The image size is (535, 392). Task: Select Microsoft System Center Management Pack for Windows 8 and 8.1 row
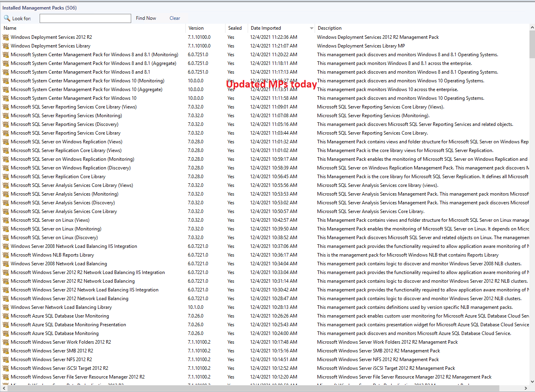[x=266, y=72]
